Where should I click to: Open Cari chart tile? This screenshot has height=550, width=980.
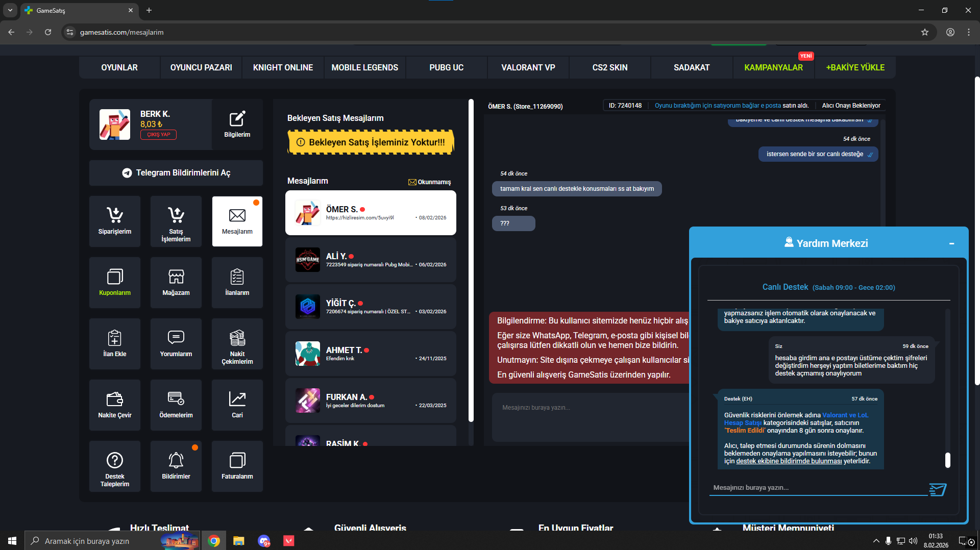[237, 405]
